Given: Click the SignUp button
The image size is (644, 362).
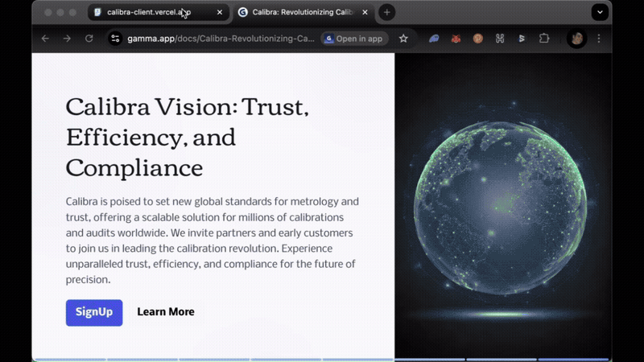Looking at the screenshot, I should point(94,312).
